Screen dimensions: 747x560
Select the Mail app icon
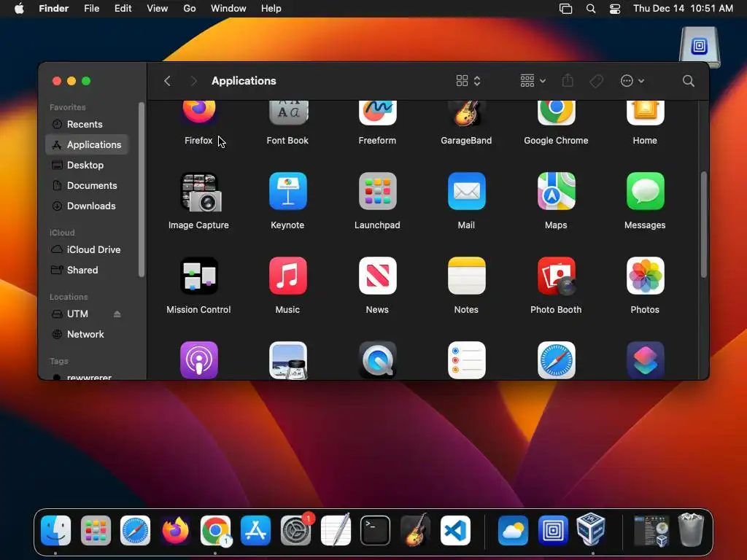click(466, 191)
